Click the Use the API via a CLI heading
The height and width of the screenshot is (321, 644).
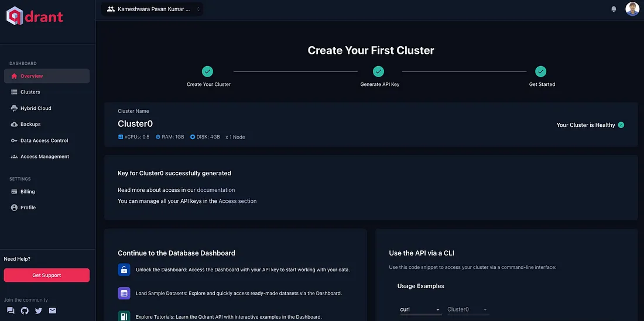click(422, 253)
